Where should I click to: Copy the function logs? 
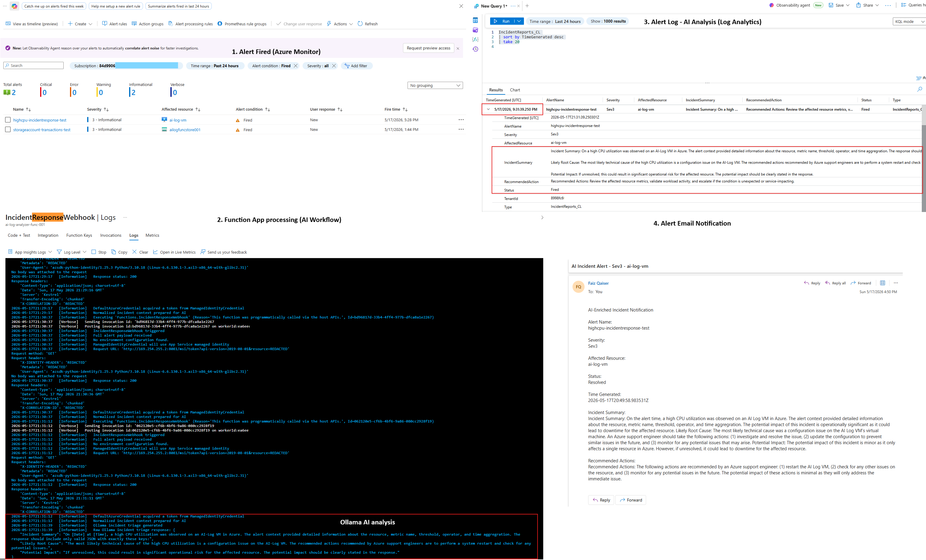tap(119, 252)
